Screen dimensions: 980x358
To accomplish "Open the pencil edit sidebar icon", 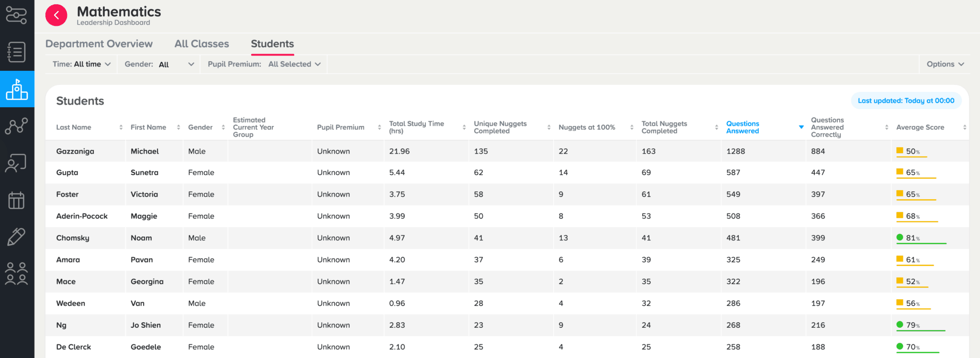I will pyautogui.click(x=17, y=236).
